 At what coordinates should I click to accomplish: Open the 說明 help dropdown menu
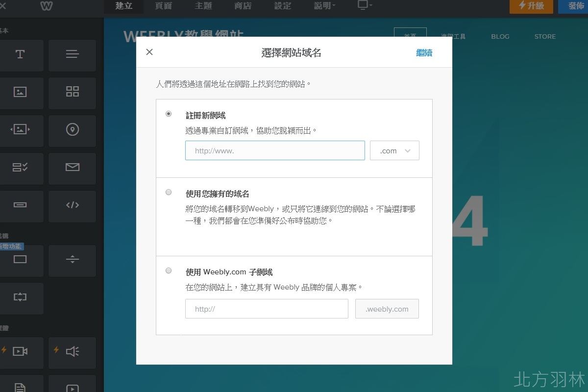coord(325,6)
